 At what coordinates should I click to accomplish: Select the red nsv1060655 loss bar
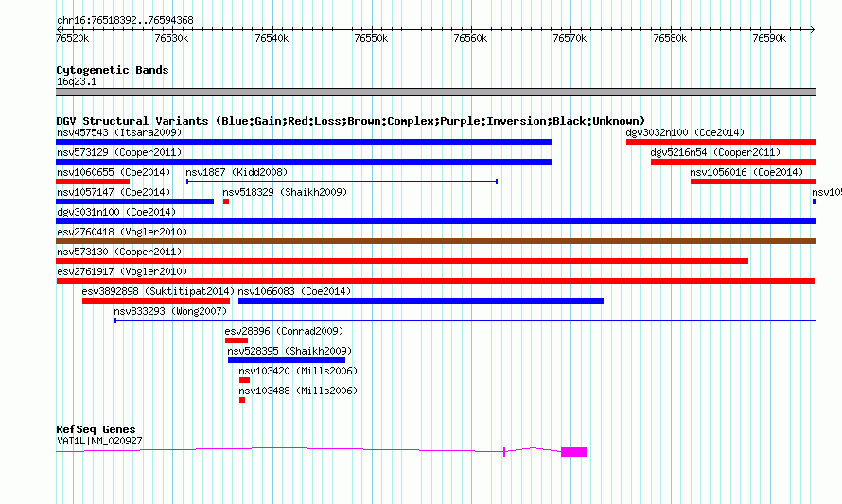(x=93, y=182)
